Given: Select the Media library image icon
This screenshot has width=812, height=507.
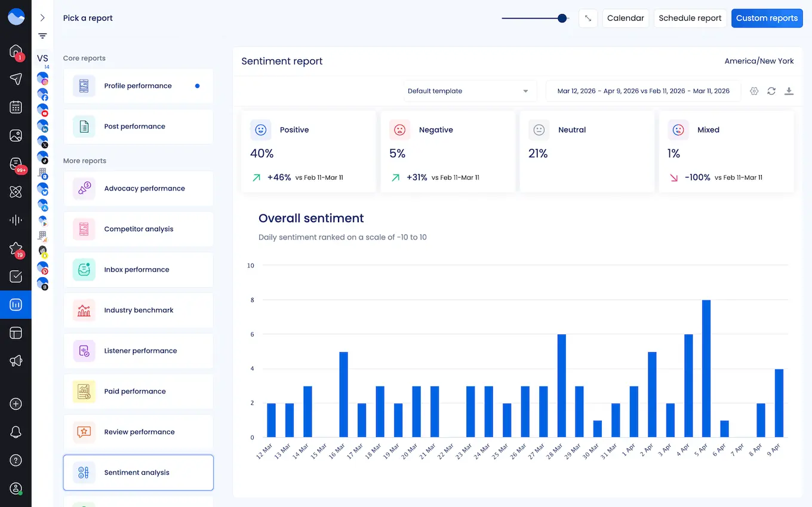Looking at the screenshot, I should [x=16, y=136].
